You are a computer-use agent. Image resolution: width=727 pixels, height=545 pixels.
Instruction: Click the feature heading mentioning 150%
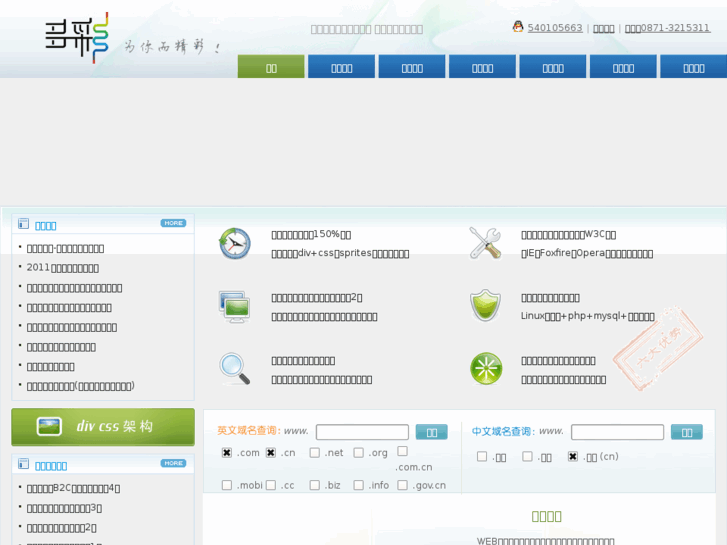(311, 235)
